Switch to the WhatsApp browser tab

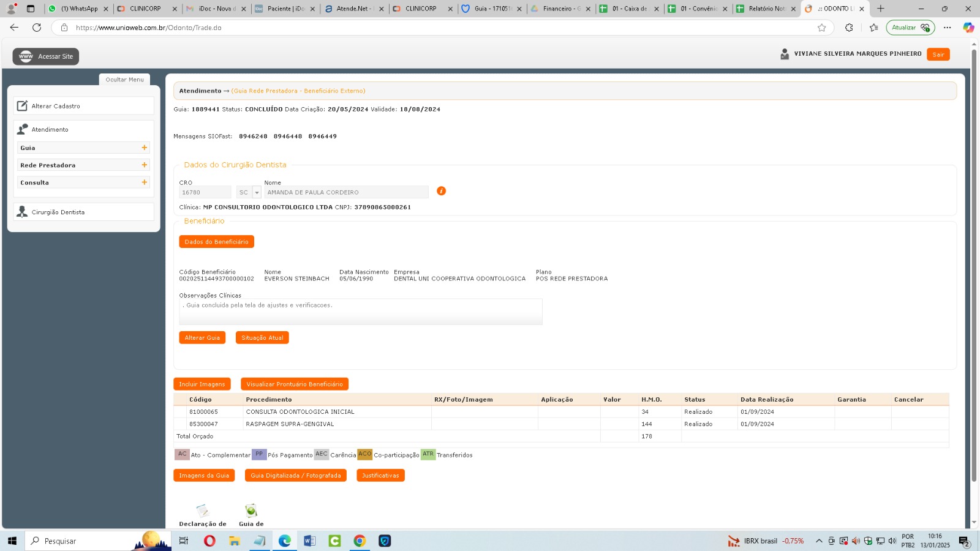click(x=79, y=9)
